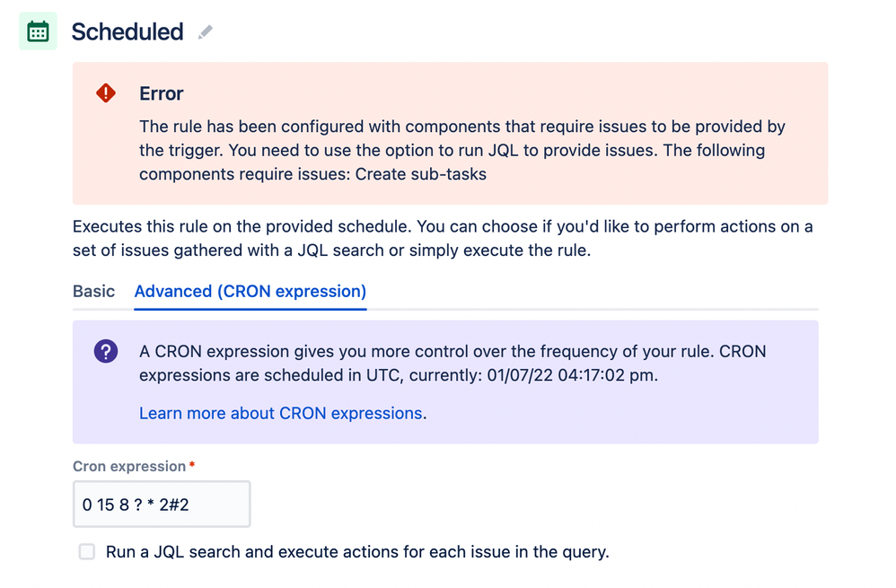Click the red required asterisk marker
The height and width of the screenshot is (588, 896).
[192, 465]
